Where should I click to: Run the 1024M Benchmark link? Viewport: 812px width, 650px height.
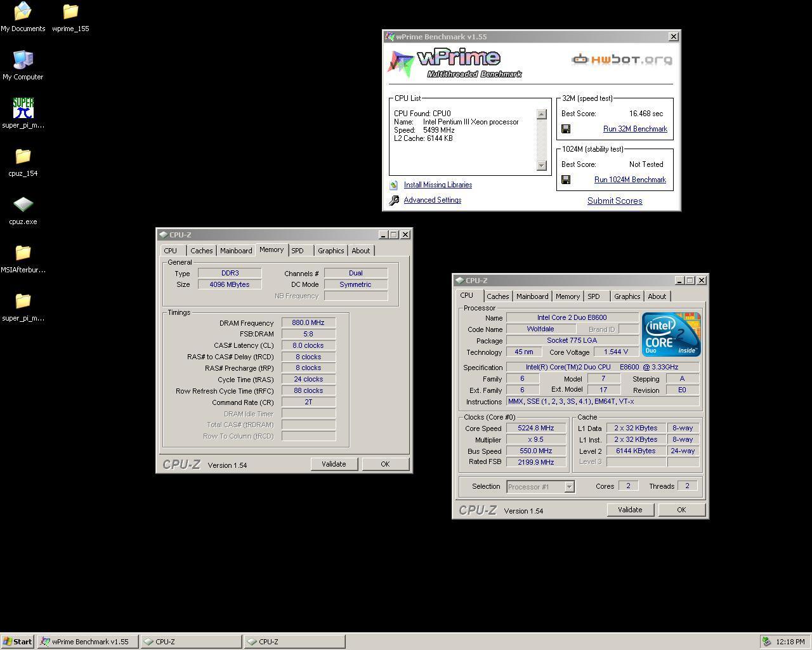pyautogui.click(x=630, y=180)
